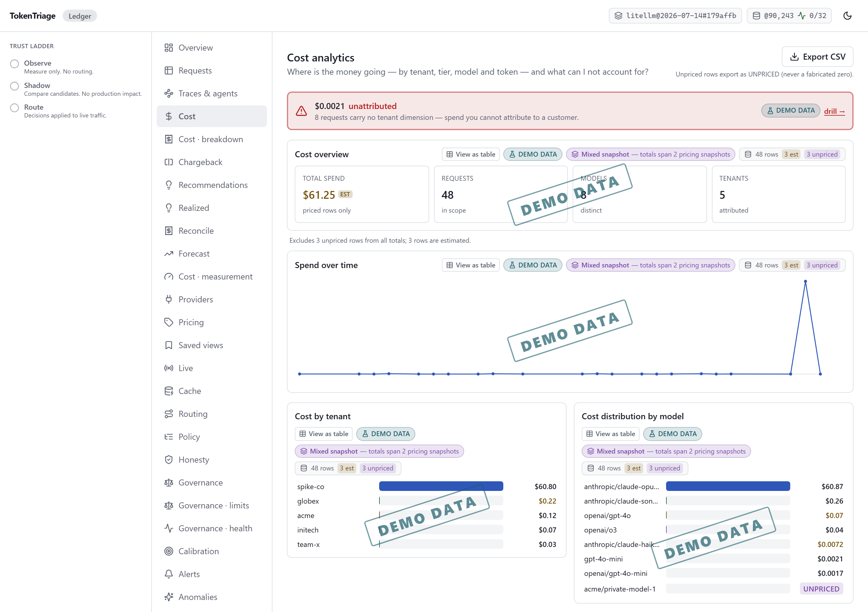The image size is (868, 612).
Task: Click the Realized lightbulb icon
Action: (x=168, y=208)
